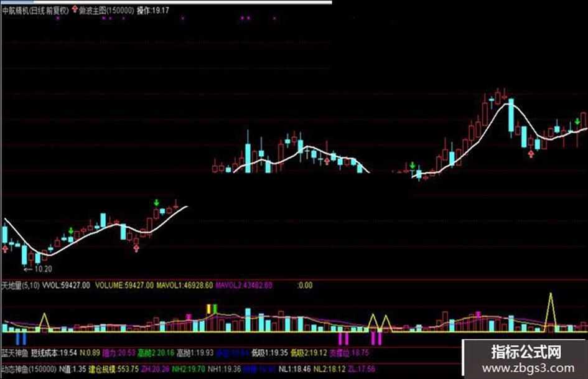
Task: Click the yellow VOLUME:59427.00 readout
Action: coord(124,285)
